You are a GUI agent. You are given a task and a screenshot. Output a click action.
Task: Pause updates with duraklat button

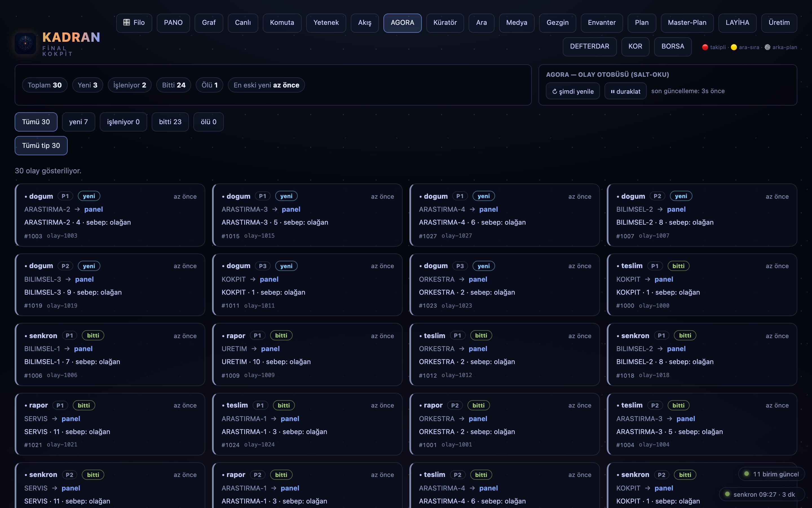click(625, 91)
